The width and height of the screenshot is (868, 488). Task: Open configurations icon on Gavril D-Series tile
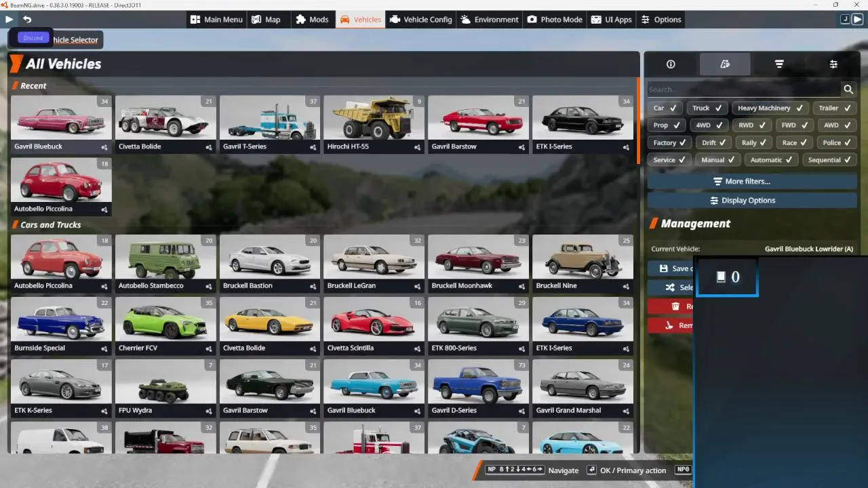tap(521, 411)
